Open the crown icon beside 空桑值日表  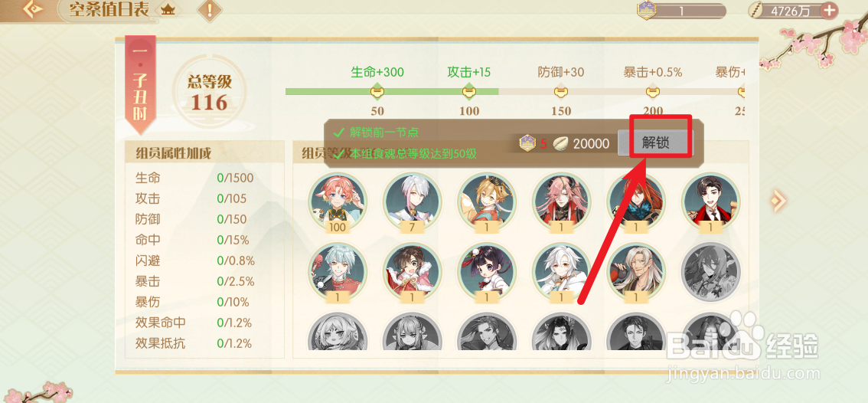168,9
